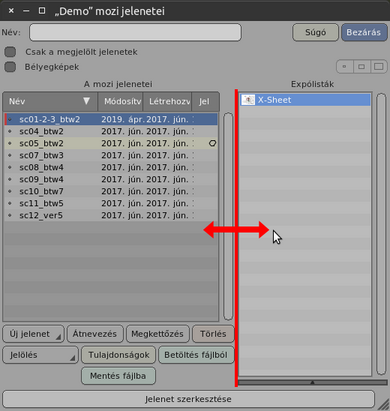The image size is (390, 411).
Task: Select scene sc04_btw2
Action: click(111, 131)
